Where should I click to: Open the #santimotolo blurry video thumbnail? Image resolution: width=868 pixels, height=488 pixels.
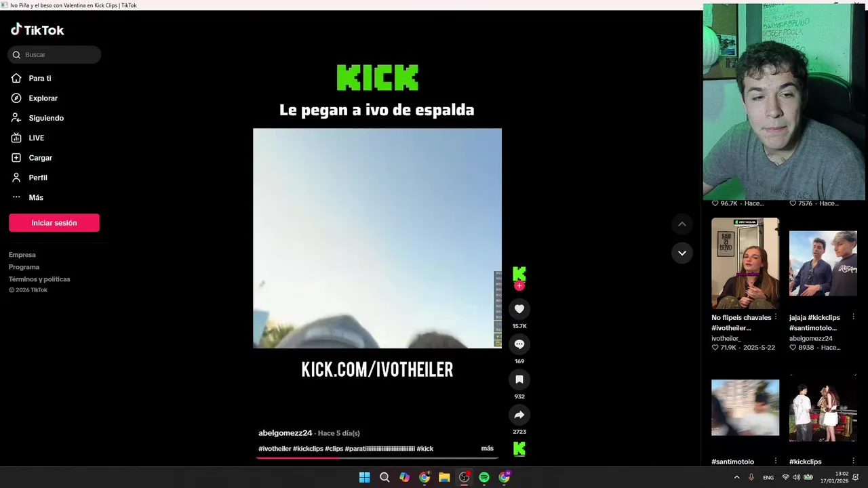pyautogui.click(x=745, y=407)
